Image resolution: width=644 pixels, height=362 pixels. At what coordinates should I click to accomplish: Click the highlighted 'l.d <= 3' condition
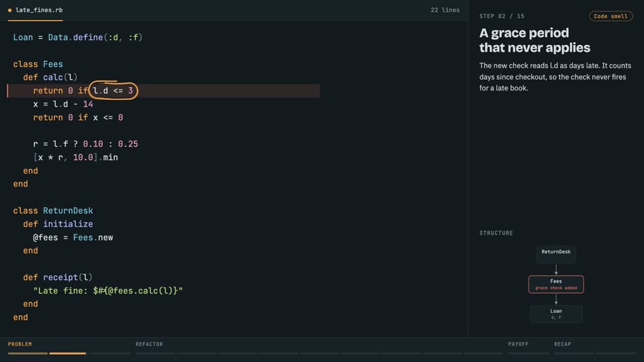[113, 90]
